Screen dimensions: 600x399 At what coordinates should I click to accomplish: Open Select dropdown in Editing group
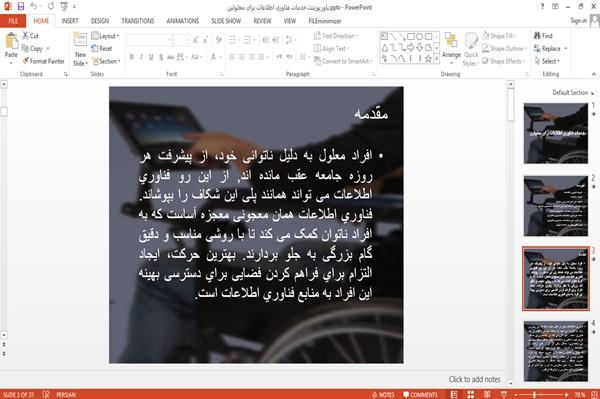548,61
